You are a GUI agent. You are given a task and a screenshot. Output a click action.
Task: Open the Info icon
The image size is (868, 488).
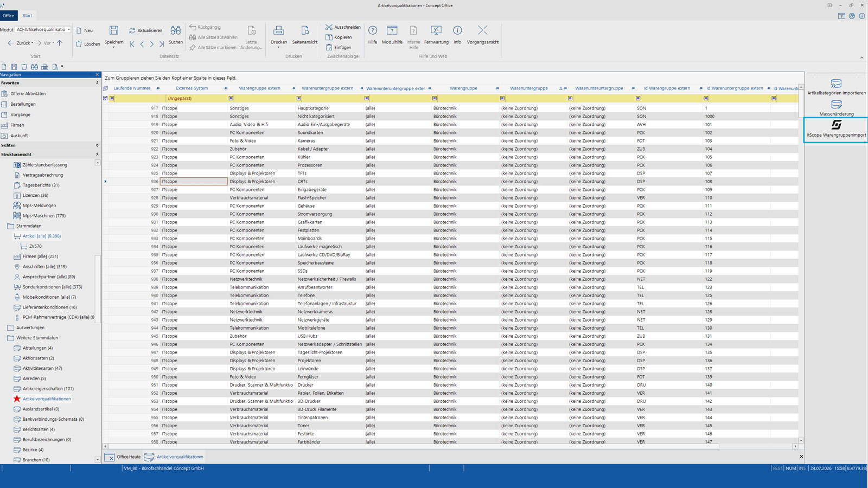click(x=457, y=30)
